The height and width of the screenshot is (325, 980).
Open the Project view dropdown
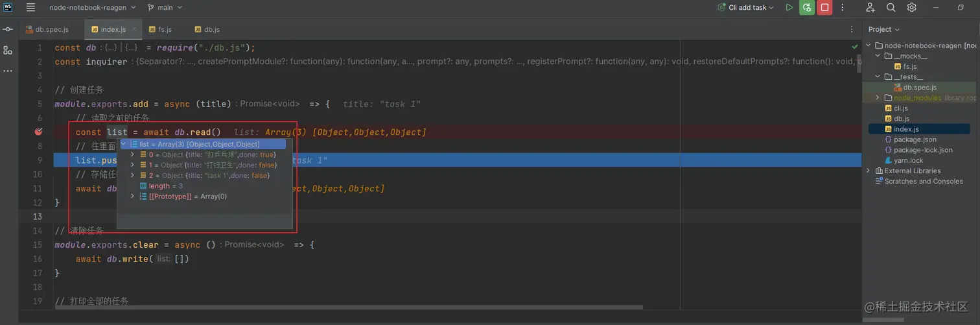click(883, 29)
